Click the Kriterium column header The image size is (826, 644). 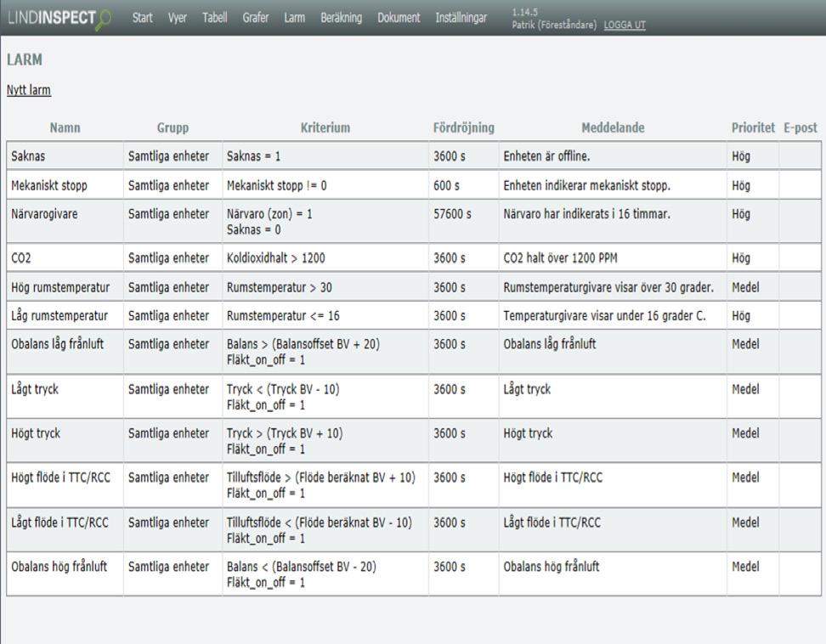325,127
